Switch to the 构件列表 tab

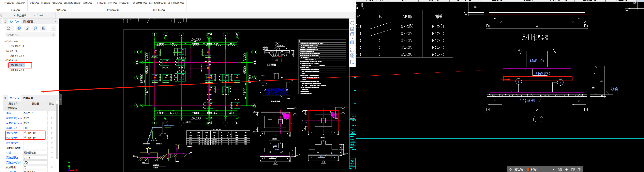[x=14, y=22]
